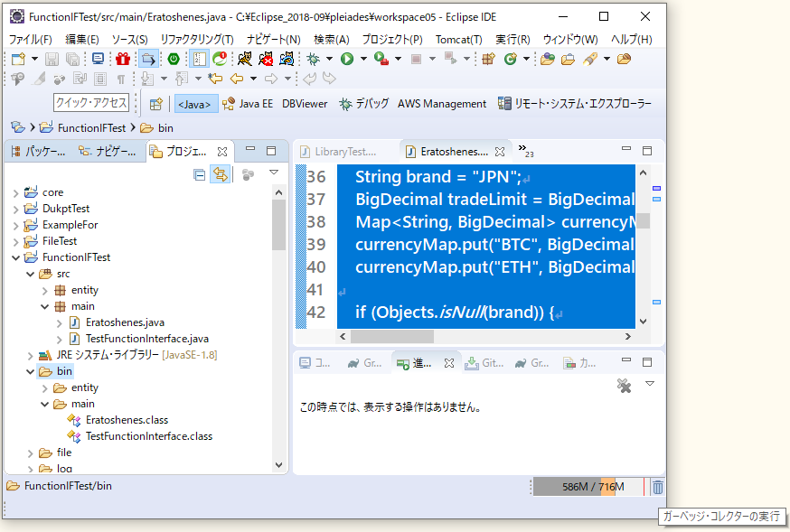Select Eratoshenes.java in the tree
Image resolution: width=790 pixels, height=532 pixels.
(x=125, y=322)
